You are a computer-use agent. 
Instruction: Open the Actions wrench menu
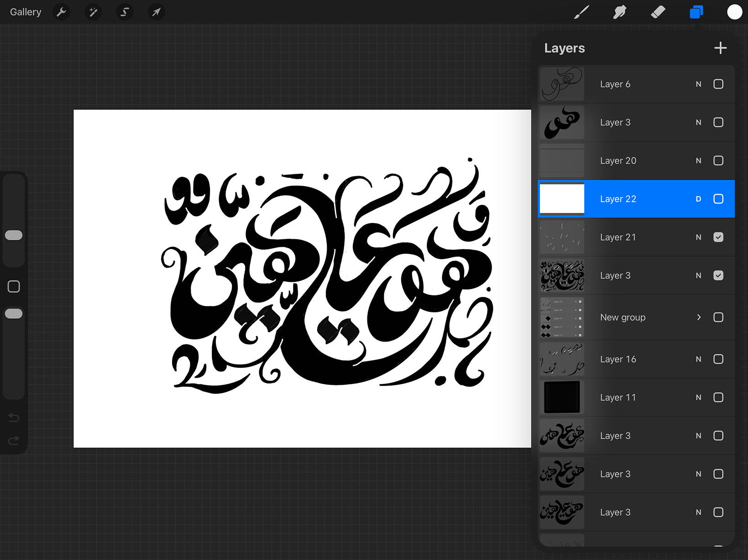tap(61, 12)
